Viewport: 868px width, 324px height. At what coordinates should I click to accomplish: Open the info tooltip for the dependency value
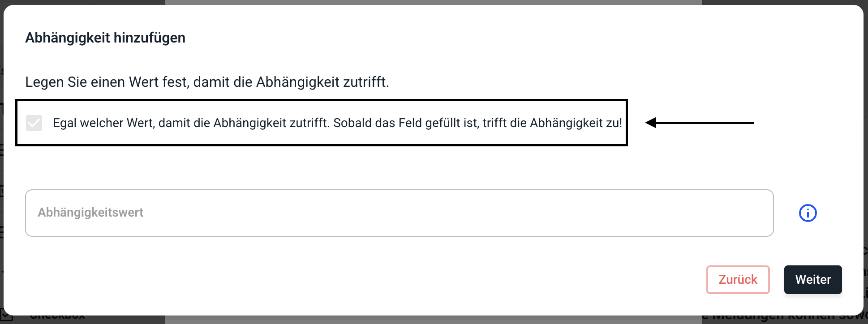(x=808, y=213)
